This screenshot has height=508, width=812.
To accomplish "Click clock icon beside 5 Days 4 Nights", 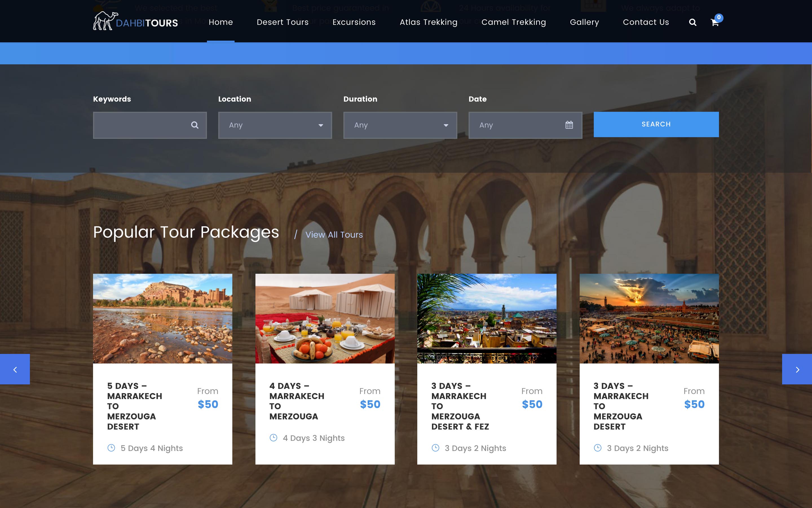I will tap(111, 448).
